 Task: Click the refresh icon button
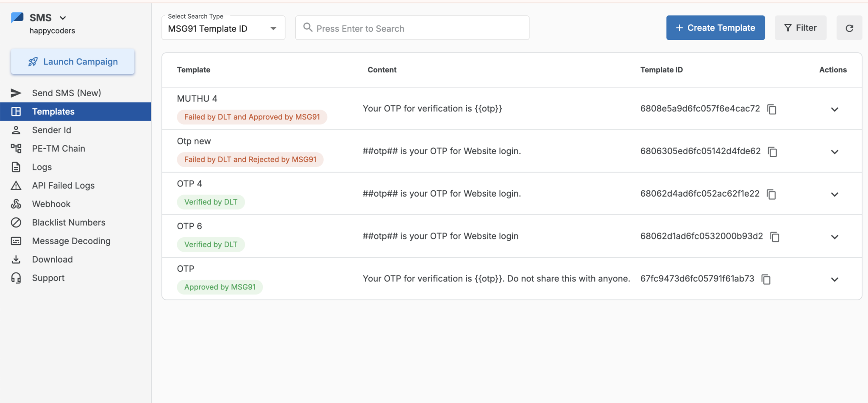pos(849,28)
